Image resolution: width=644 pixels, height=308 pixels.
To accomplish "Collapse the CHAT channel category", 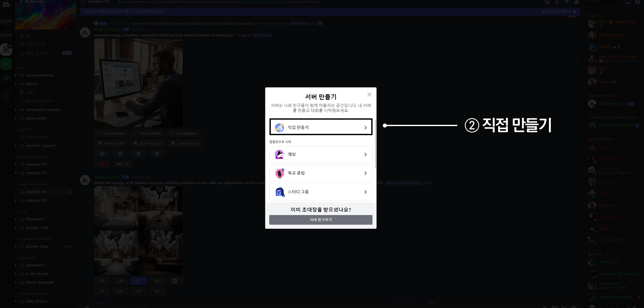I will (22, 212).
